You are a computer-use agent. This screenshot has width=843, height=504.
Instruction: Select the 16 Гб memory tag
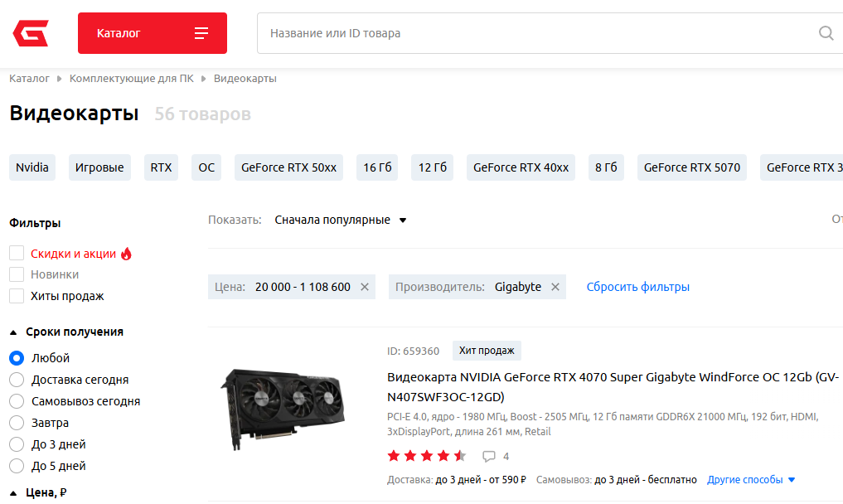click(x=377, y=167)
